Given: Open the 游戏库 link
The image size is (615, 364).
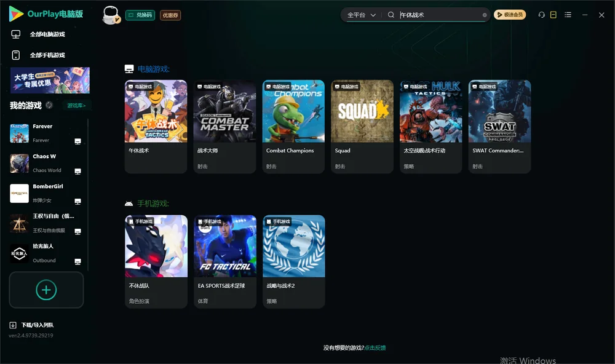Looking at the screenshot, I should pos(76,105).
